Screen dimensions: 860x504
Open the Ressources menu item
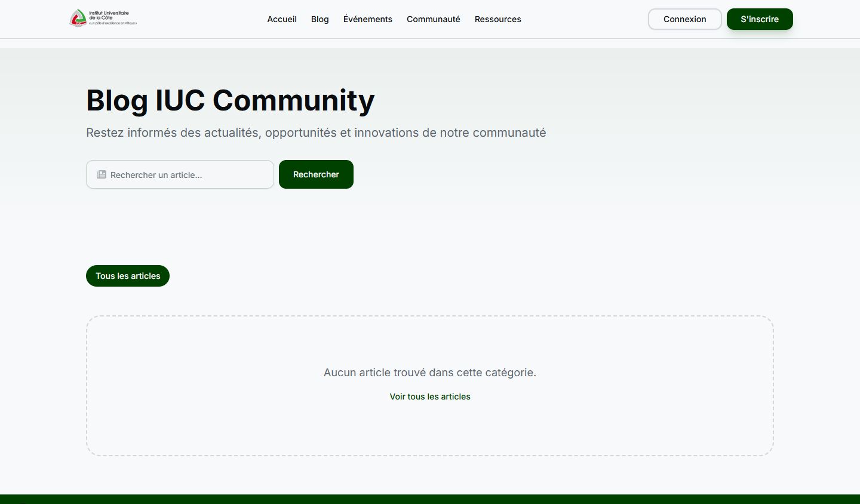tap(498, 19)
